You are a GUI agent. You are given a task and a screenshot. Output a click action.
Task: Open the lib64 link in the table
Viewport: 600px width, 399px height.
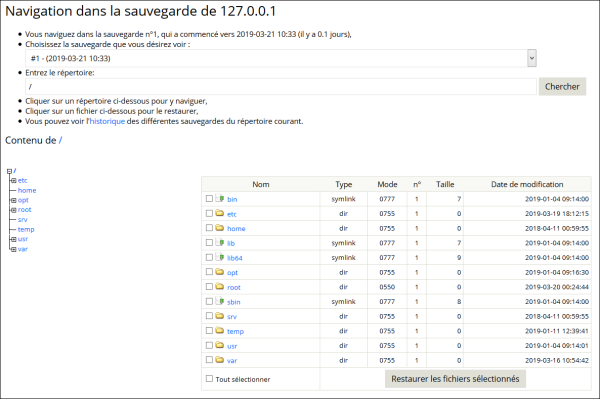click(x=235, y=258)
